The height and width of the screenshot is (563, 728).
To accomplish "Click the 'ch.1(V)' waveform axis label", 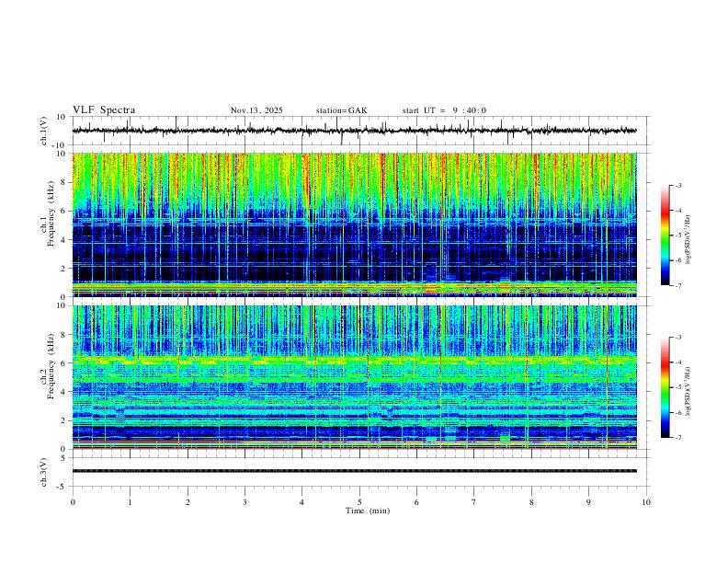I will [44, 131].
